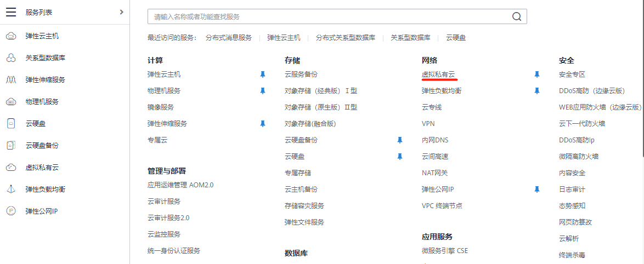644x264 pixels.
Task: Open 虚拟私有云 in the left sidebar
Action: coord(42,168)
